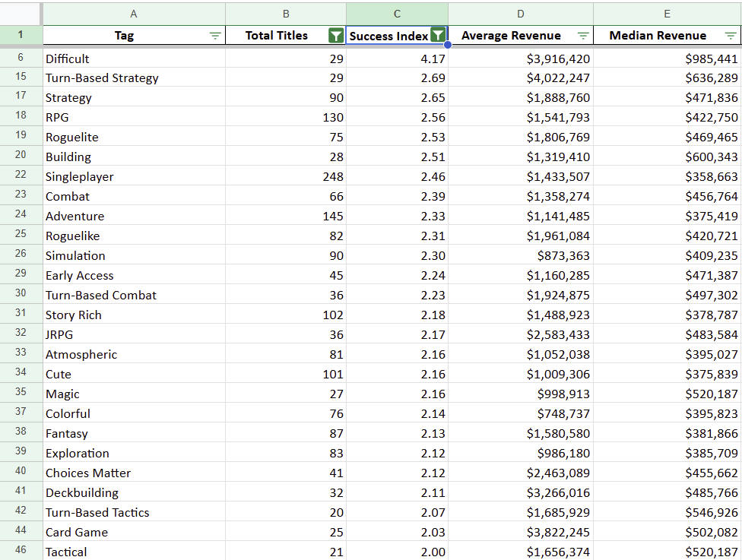Open the Average Revenue column filter
The width and height of the screenshot is (742, 560).
583,36
